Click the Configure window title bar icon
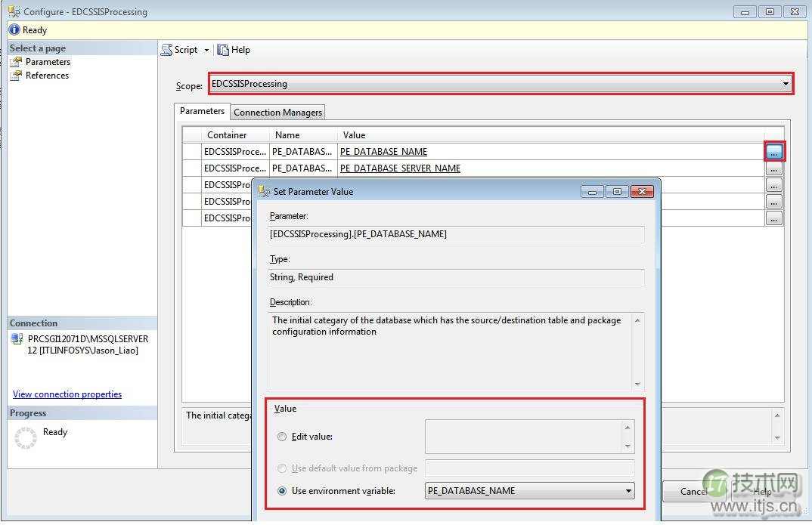Viewport: 812px width, 525px height. point(13,11)
